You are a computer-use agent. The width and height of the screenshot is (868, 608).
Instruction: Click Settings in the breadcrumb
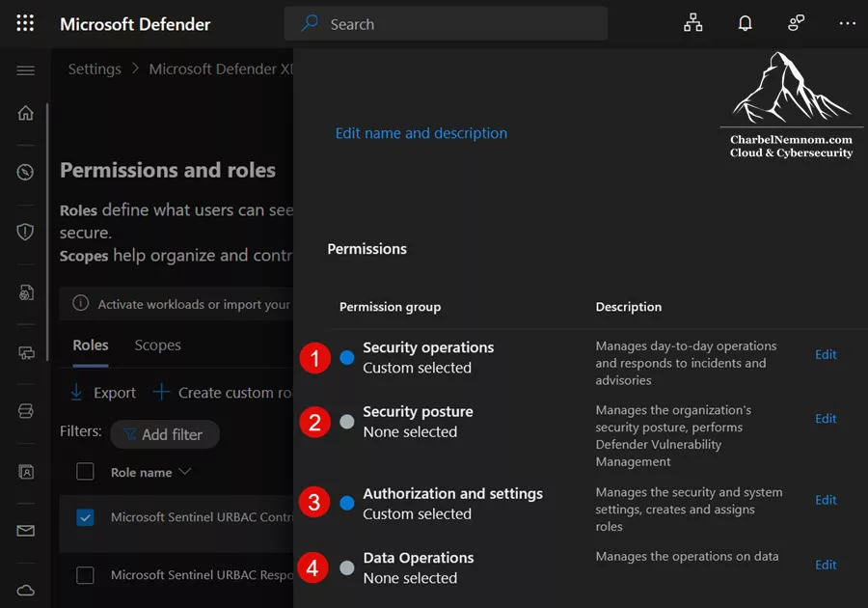[95, 69]
